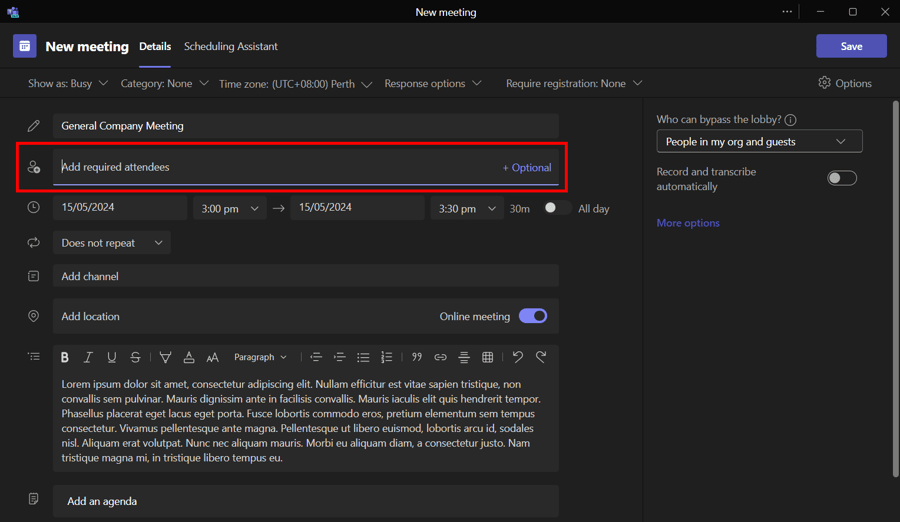Switch to the Scheduling Assistant tab
Screen dimensions: 900x522
click(x=231, y=47)
